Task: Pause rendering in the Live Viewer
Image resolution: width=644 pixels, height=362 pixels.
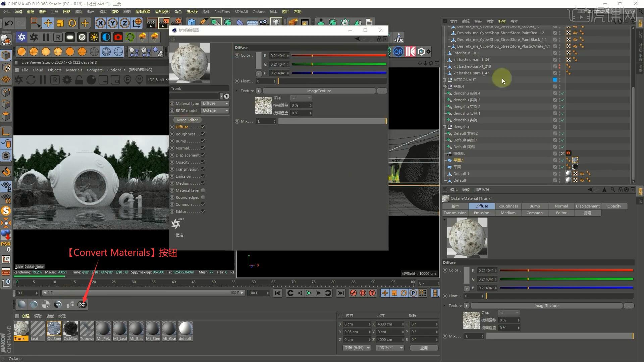Action: 43,80
